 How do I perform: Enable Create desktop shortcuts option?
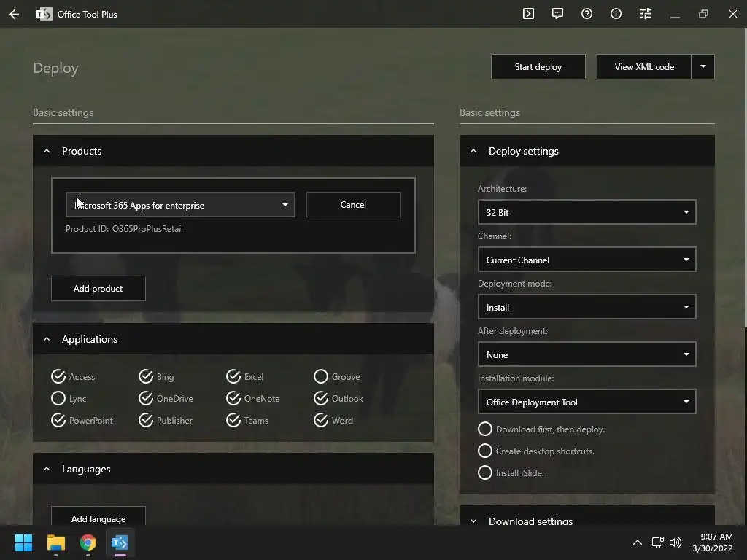536,451
